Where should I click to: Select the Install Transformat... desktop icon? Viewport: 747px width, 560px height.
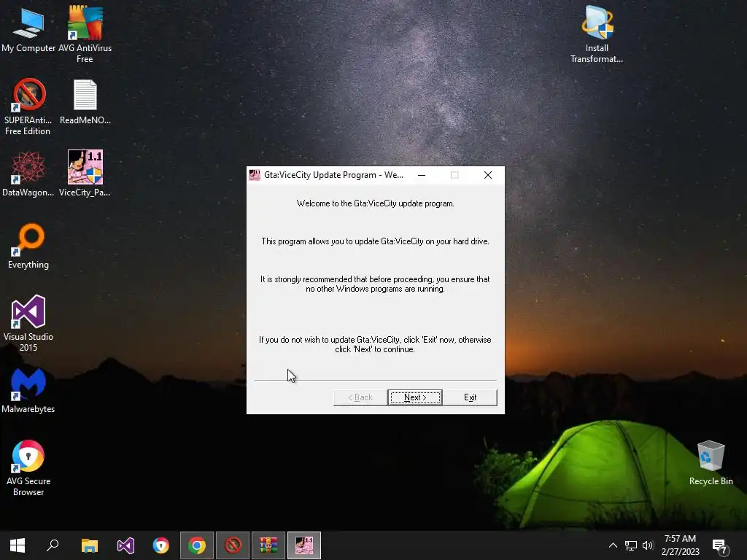coord(597,34)
